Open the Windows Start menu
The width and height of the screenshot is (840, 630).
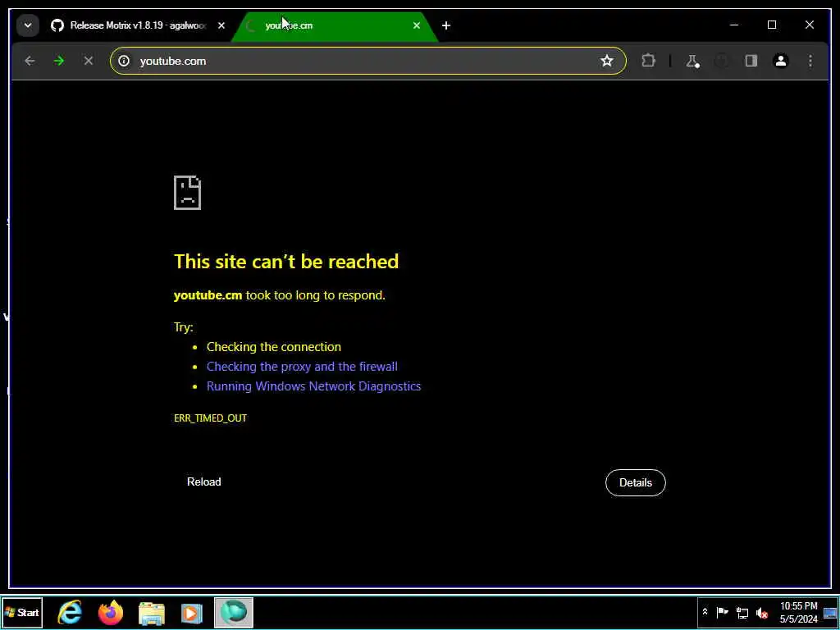(x=22, y=612)
